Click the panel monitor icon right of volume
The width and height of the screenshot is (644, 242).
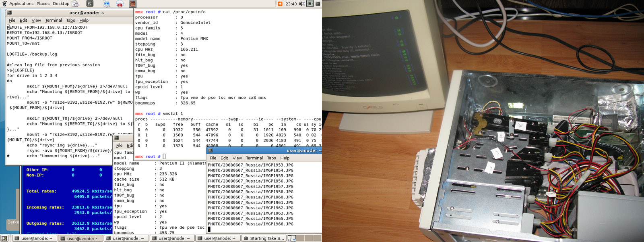tap(310, 4)
